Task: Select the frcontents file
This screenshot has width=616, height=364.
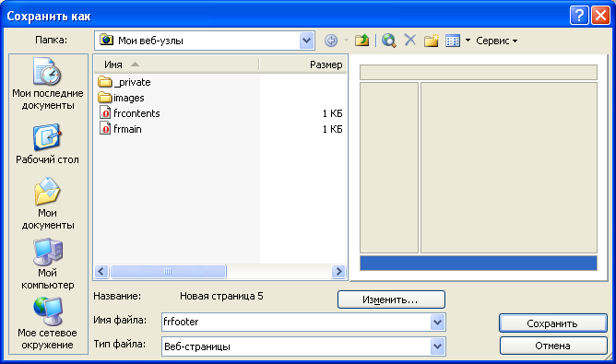Action: pyautogui.click(x=136, y=113)
